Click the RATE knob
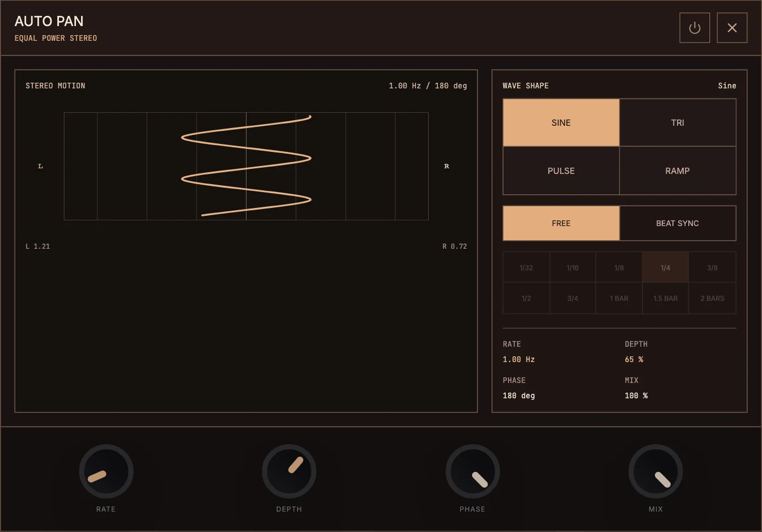The height and width of the screenshot is (532, 762). 106,471
